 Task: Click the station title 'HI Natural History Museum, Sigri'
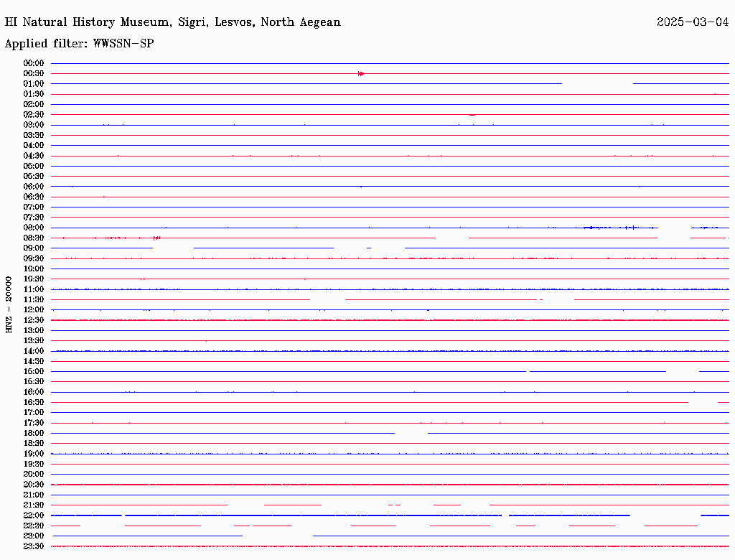click(x=107, y=22)
